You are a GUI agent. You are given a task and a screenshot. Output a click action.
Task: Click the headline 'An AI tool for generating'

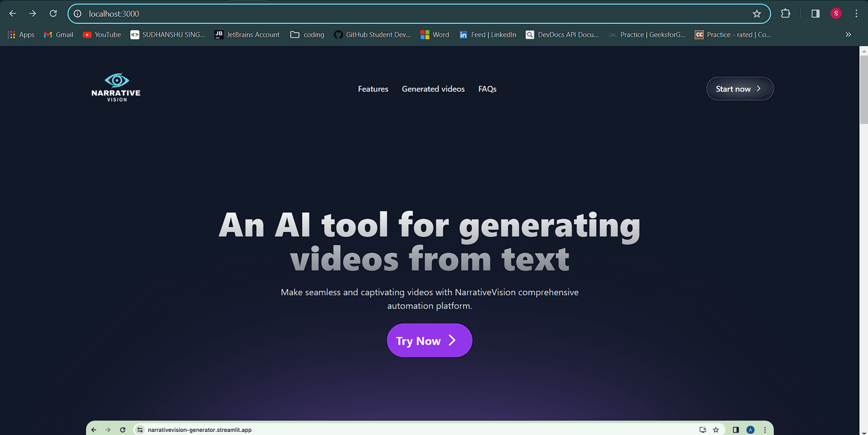tap(429, 225)
